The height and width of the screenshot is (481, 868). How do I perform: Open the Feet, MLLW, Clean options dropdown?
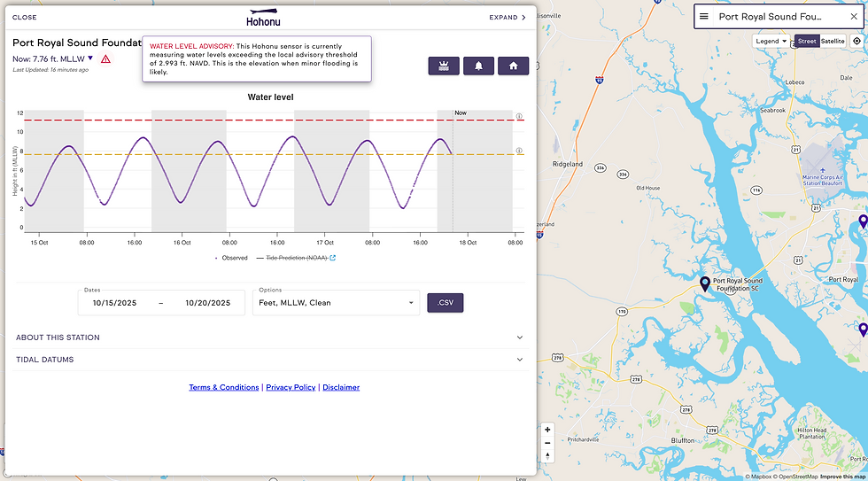(x=336, y=303)
